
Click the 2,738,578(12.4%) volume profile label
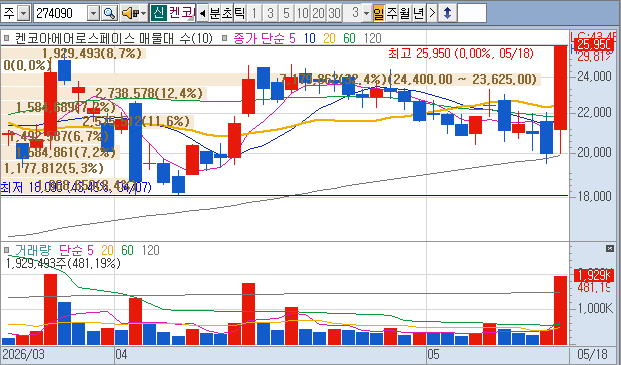pyautogui.click(x=149, y=93)
